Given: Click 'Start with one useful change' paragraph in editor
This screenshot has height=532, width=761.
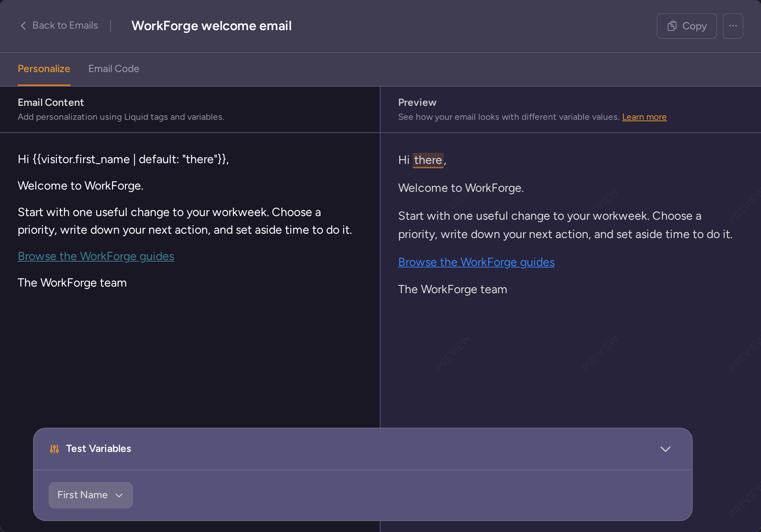Looking at the screenshot, I should (185, 221).
